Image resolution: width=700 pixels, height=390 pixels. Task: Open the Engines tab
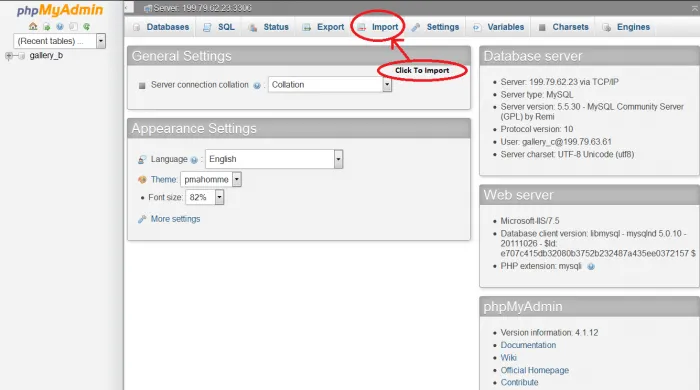point(633,27)
